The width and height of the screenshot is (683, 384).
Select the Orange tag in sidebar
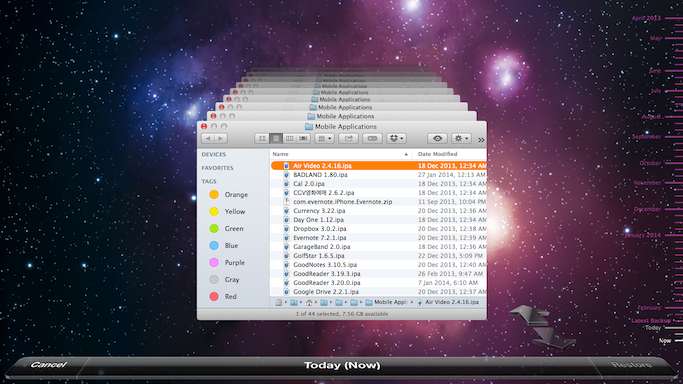click(228, 195)
